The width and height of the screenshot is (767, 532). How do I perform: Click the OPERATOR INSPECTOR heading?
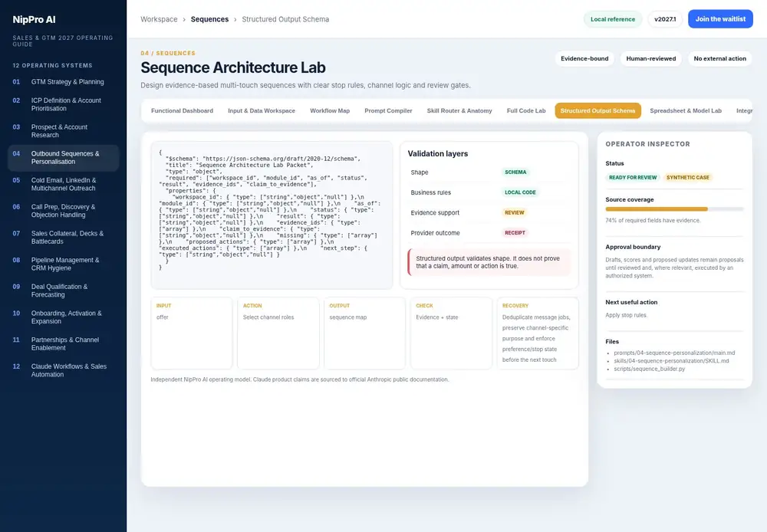647,144
